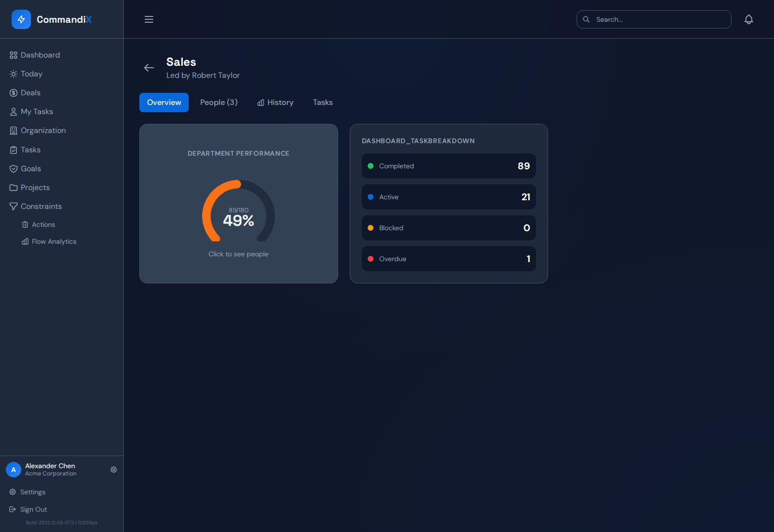
Task: Switch to the People (3) tab
Action: click(x=219, y=103)
